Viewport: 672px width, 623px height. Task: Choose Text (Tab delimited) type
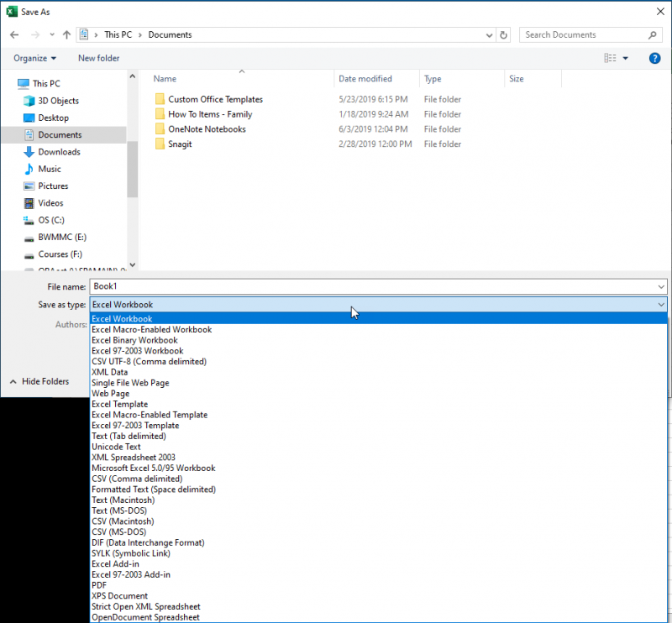click(x=379, y=437)
